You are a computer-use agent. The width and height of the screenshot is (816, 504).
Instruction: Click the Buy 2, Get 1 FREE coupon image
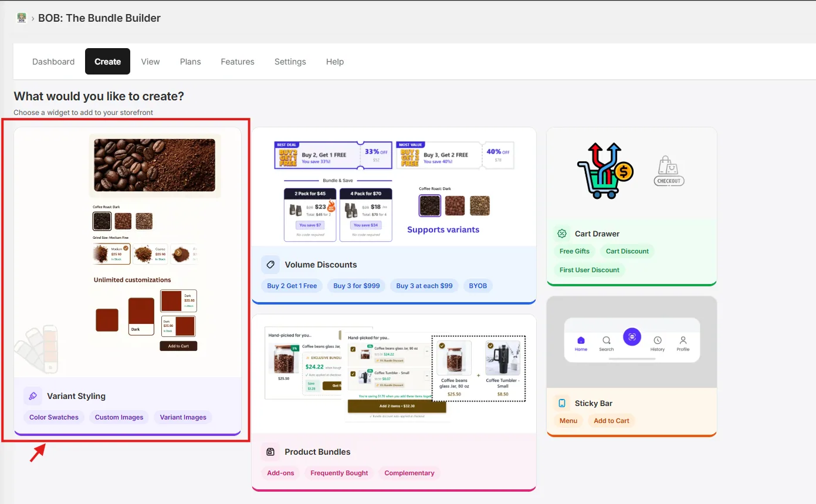point(333,155)
